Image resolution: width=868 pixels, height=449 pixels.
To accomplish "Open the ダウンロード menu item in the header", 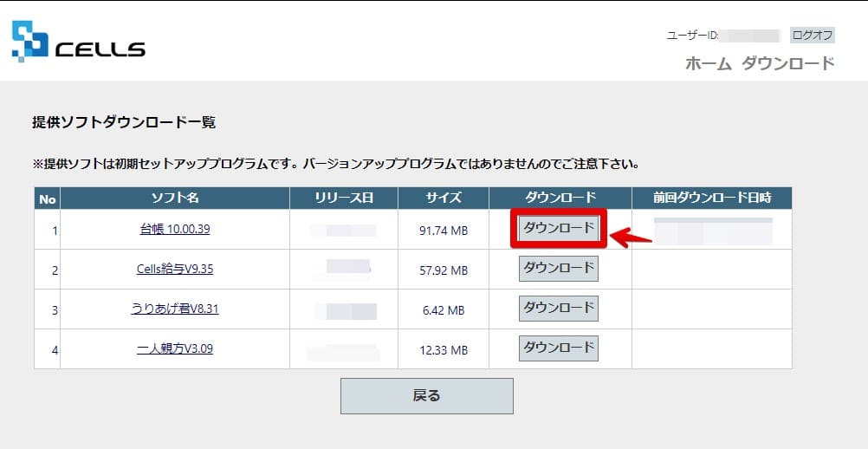I will click(787, 63).
